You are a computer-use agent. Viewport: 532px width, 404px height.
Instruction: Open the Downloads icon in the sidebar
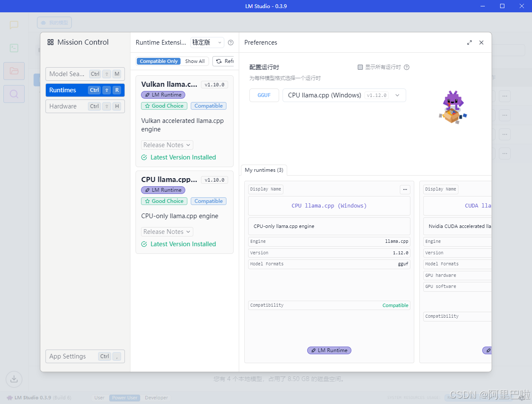click(x=14, y=378)
